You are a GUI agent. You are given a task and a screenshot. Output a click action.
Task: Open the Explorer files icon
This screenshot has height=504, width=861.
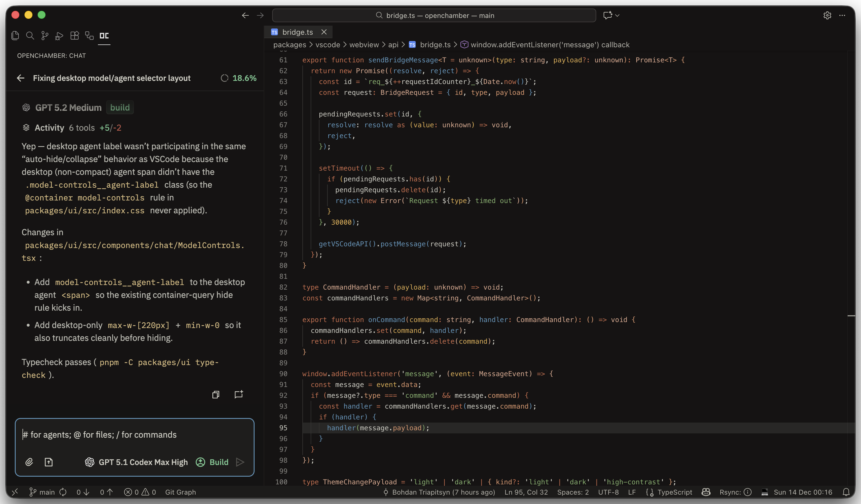coord(15,36)
